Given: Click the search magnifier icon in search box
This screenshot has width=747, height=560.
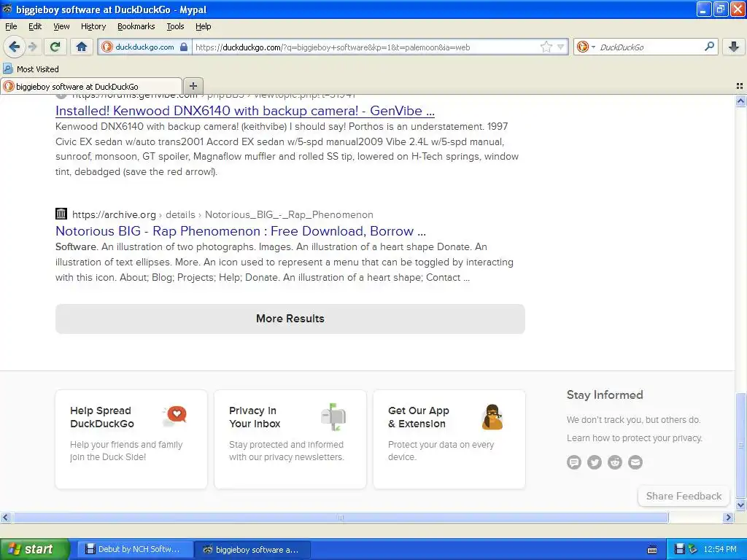Looking at the screenshot, I should coord(709,46).
